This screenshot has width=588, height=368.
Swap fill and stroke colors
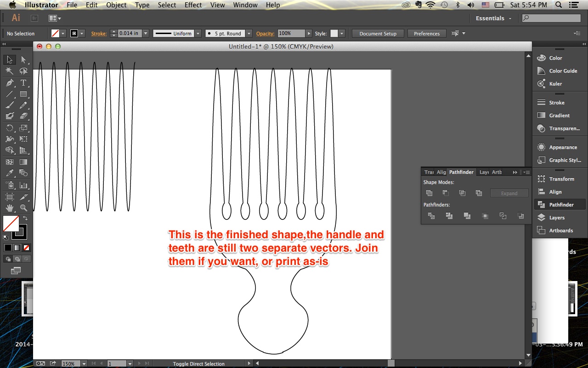(x=25, y=217)
